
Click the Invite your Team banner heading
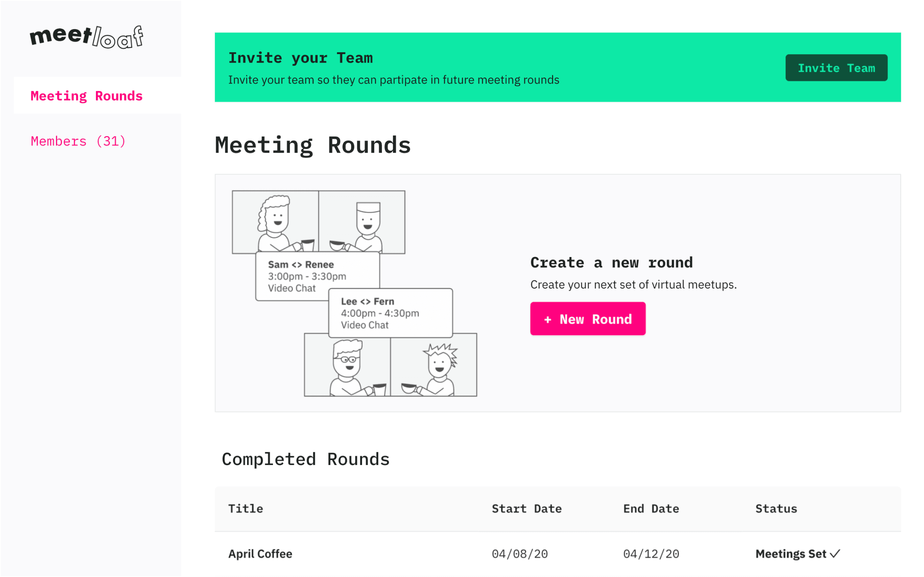coord(301,58)
